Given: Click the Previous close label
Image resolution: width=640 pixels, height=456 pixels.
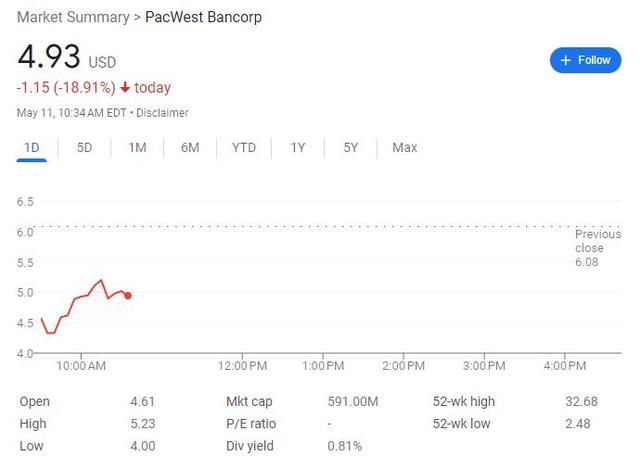Looking at the screenshot, I should click(597, 240).
